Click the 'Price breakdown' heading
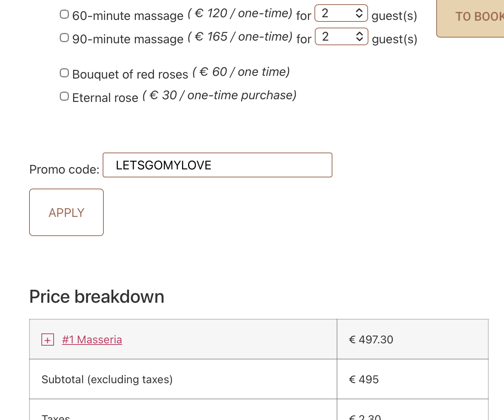 point(97,297)
